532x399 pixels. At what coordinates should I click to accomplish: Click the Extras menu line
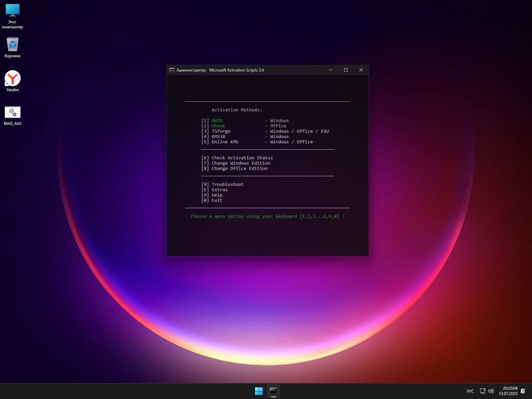pos(214,190)
